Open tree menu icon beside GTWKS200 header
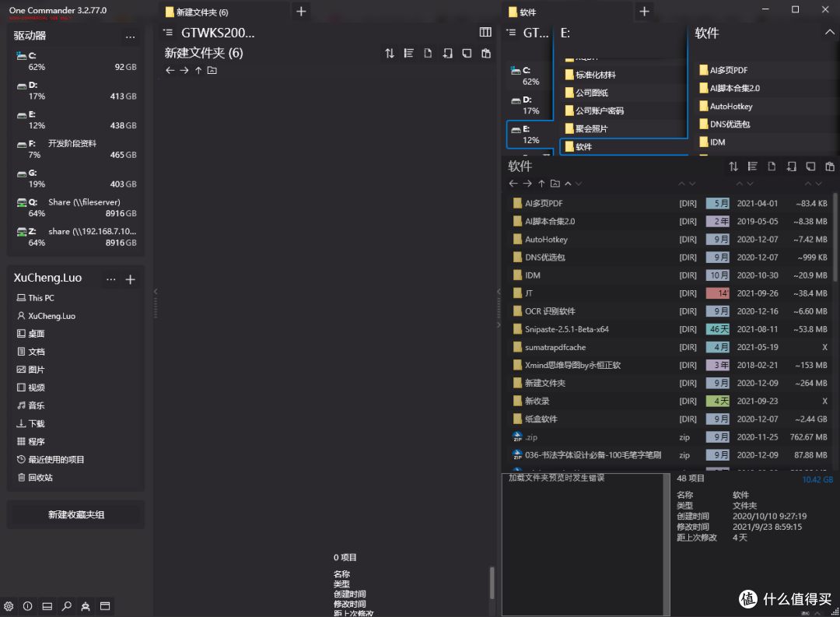Screen dimensions: 840x617 click(168, 33)
